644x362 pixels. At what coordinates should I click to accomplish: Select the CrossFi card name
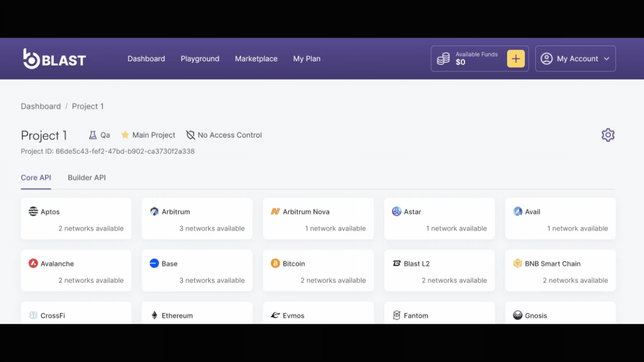(53, 316)
